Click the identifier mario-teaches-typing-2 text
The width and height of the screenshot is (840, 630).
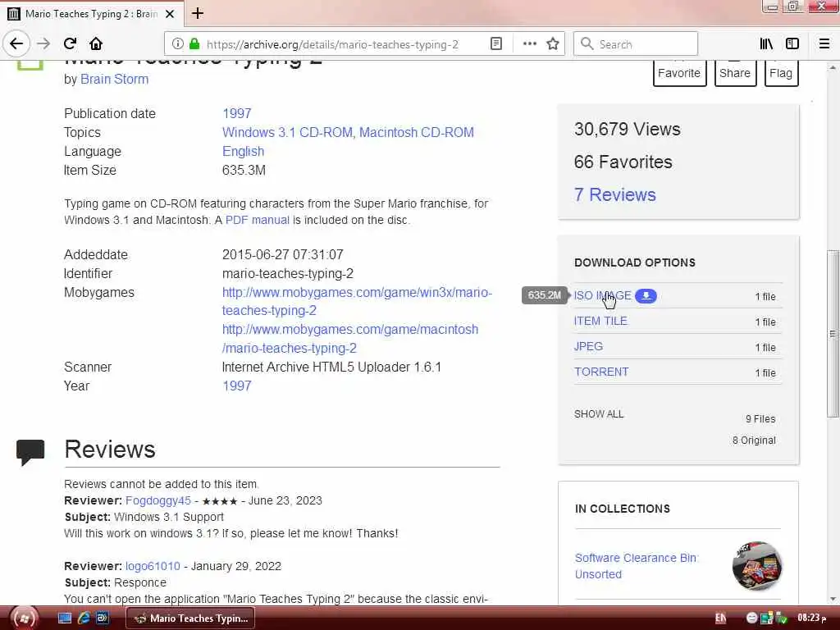[288, 274]
